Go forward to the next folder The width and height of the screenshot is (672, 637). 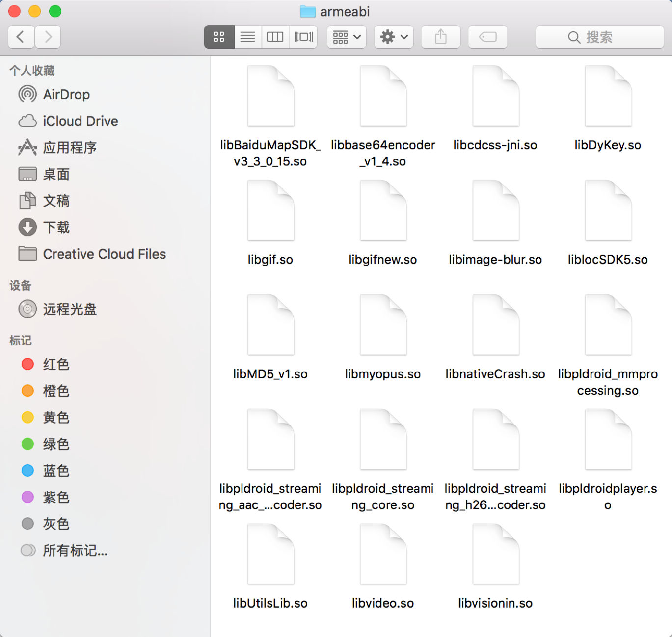point(48,37)
